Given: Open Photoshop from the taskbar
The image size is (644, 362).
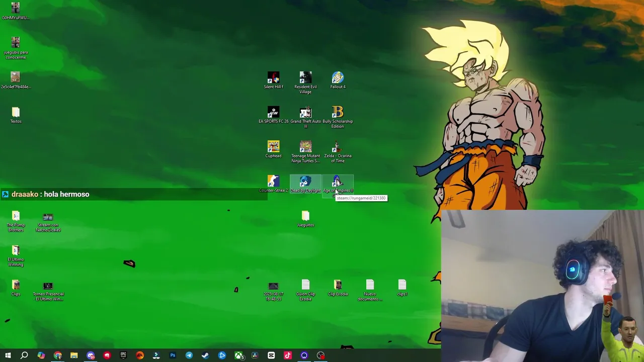Looking at the screenshot, I should tap(173, 355).
